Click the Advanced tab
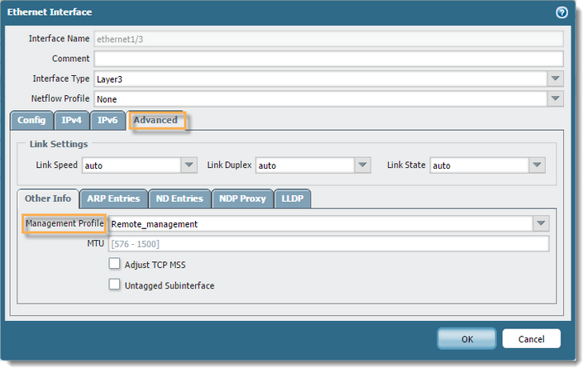The width and height of the screenshot is (588, 373). point(155,121)
